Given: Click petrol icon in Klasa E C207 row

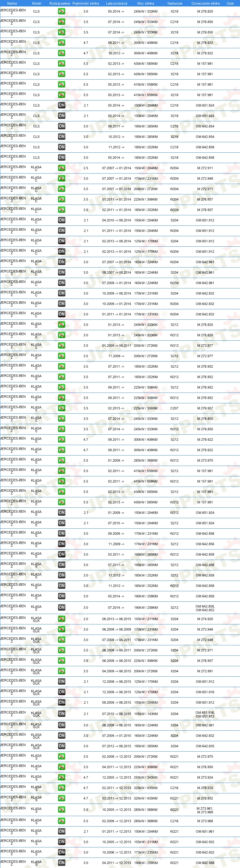Looking at the screenshot, I should click(62, 409).
